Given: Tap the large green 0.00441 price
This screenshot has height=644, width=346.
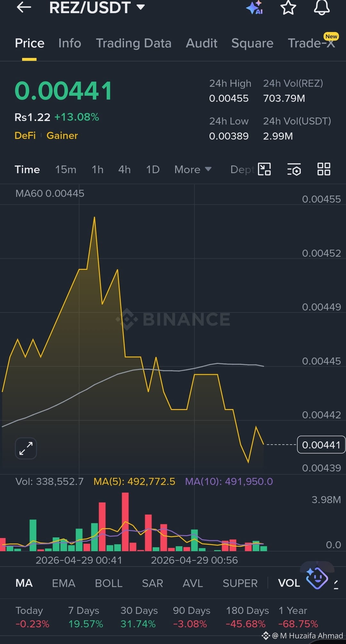Looking at the screenshot, I should 63,91.
